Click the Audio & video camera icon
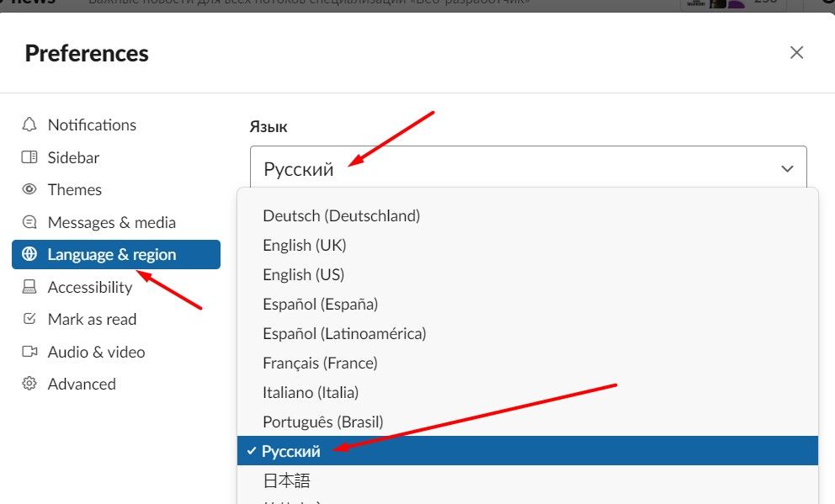 point(29,352)
